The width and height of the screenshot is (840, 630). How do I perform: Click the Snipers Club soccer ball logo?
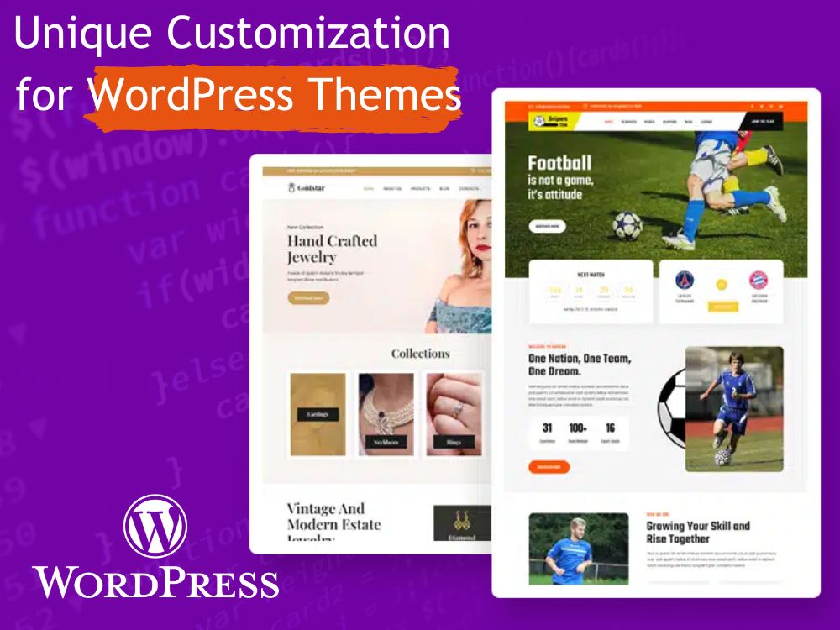(x=538, y=122)
